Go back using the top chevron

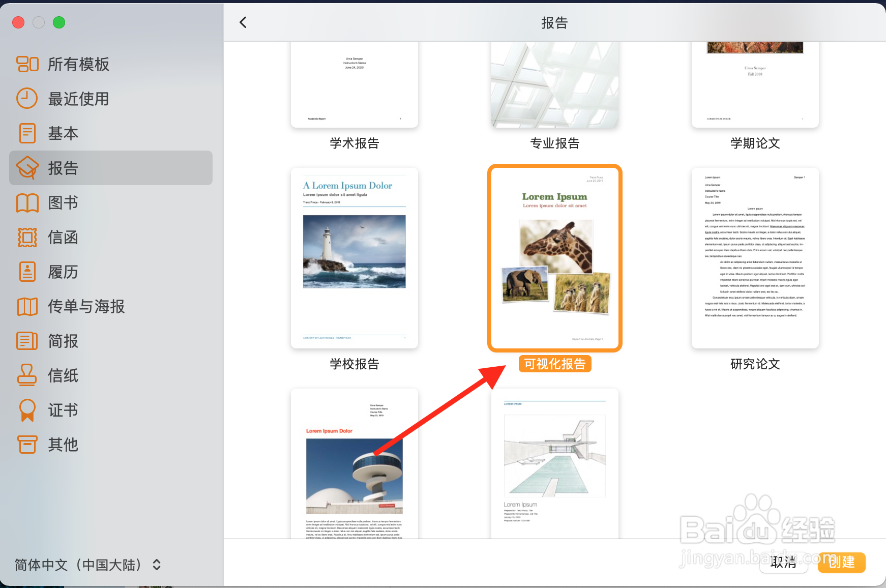click(x=243, y=22)
